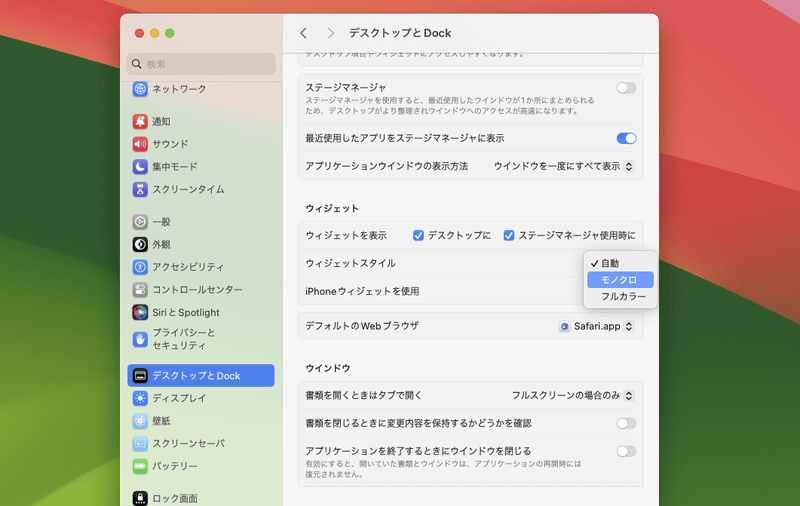Select 自動 in widget style menu
Image resolution: width=800 pixels, height=506 pixels.
coord(620,263)
